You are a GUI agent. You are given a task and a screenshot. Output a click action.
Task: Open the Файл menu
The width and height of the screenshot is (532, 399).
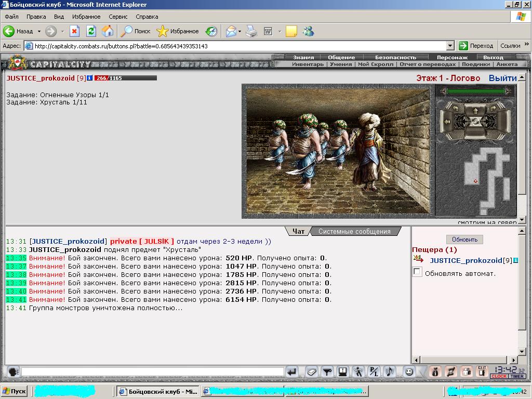[11, 17]
